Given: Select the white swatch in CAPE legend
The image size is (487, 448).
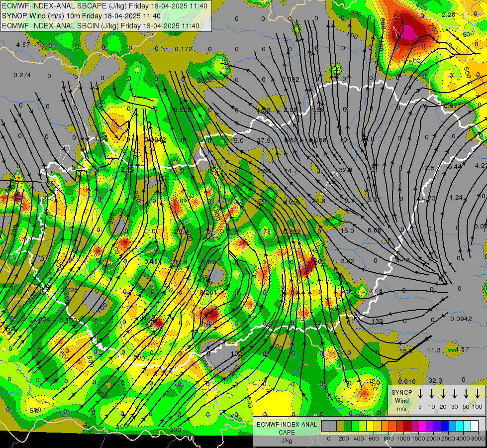Looking at the screenshot, I should (x=475, y=426).
